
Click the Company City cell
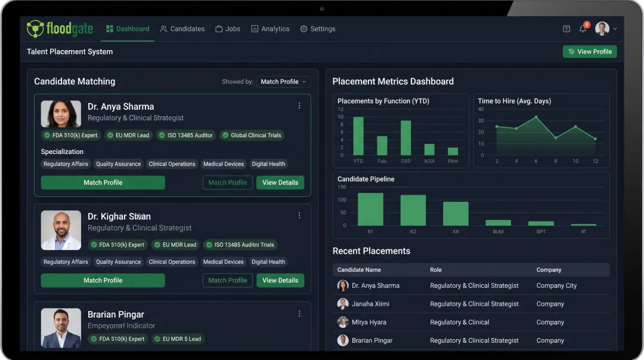(x=556, y=285)
